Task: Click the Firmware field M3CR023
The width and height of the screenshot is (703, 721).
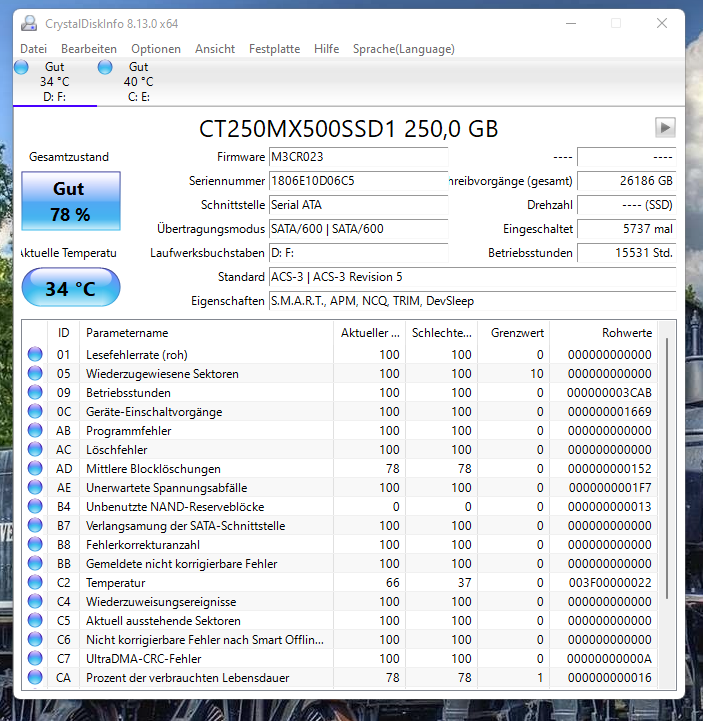Action: (x=358, y=157)
